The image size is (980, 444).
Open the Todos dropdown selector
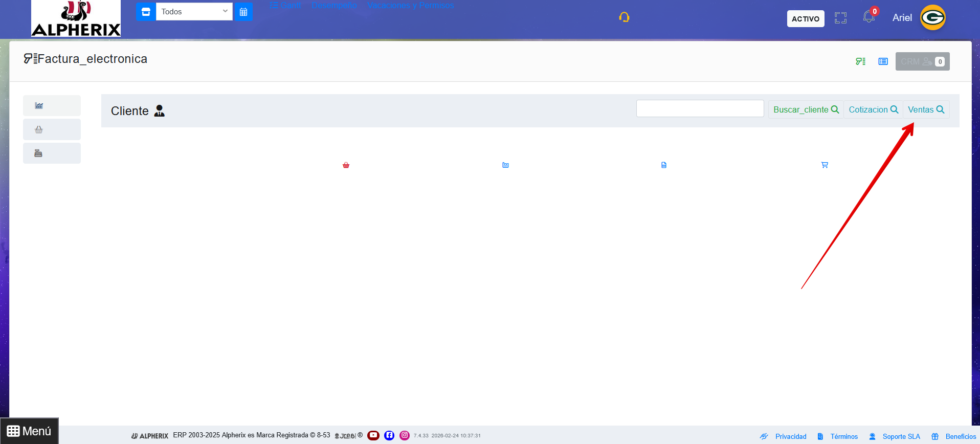point(194,12)
